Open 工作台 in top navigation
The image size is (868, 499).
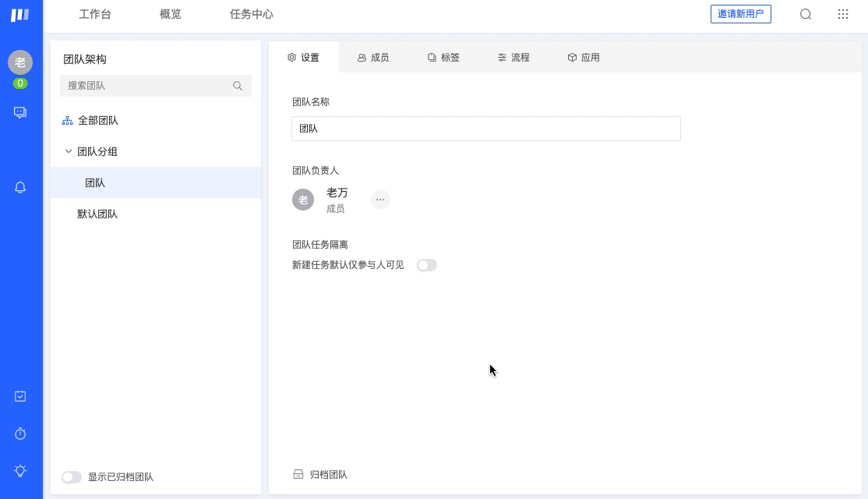pyautogui.click(x=95, y=14)
